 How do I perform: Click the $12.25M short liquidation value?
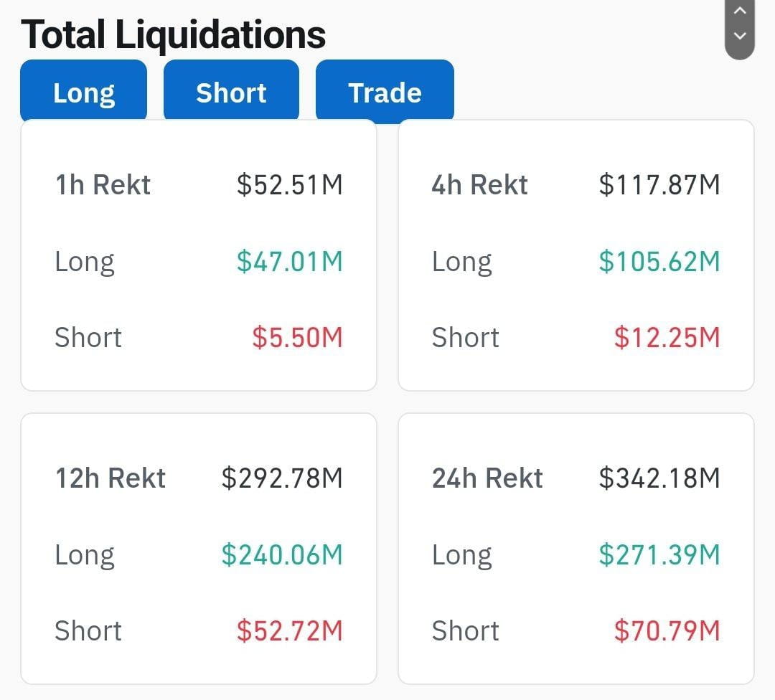pos(667,337)
